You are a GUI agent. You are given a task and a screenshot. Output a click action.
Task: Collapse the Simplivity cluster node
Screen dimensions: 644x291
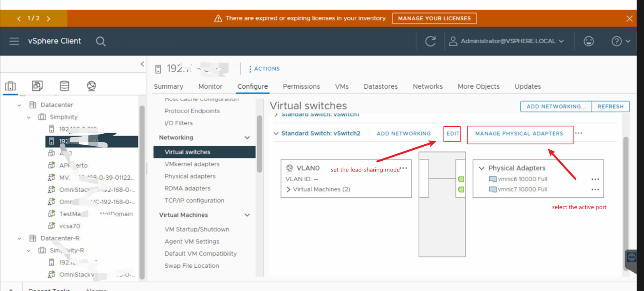pyautogui.click(x=28, y=117)
